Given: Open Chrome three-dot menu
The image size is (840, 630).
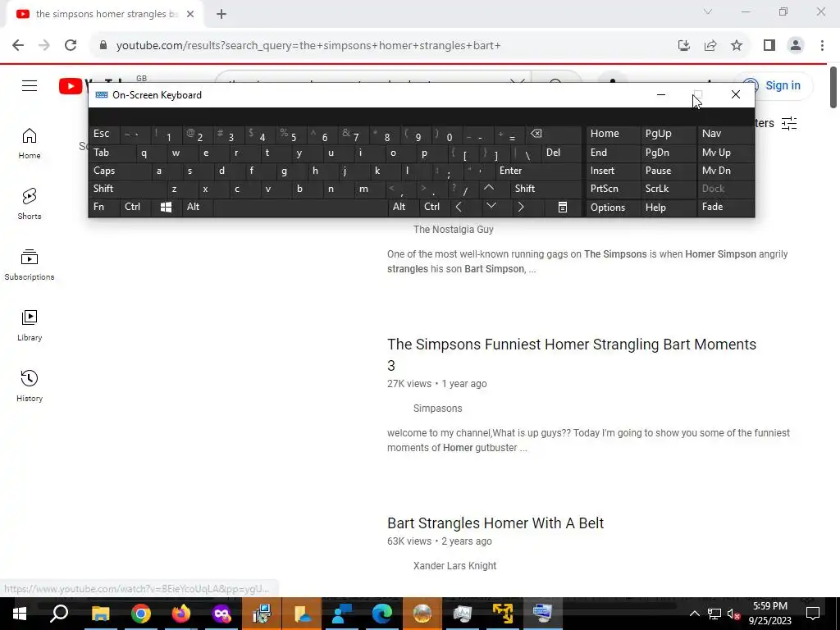Looking at the screenshot, I should 822,45.
